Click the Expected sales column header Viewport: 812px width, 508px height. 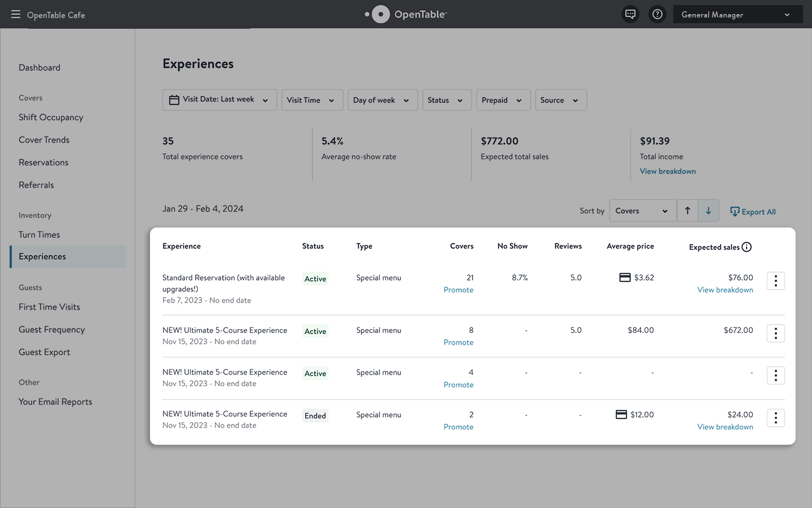pos(714,247)
